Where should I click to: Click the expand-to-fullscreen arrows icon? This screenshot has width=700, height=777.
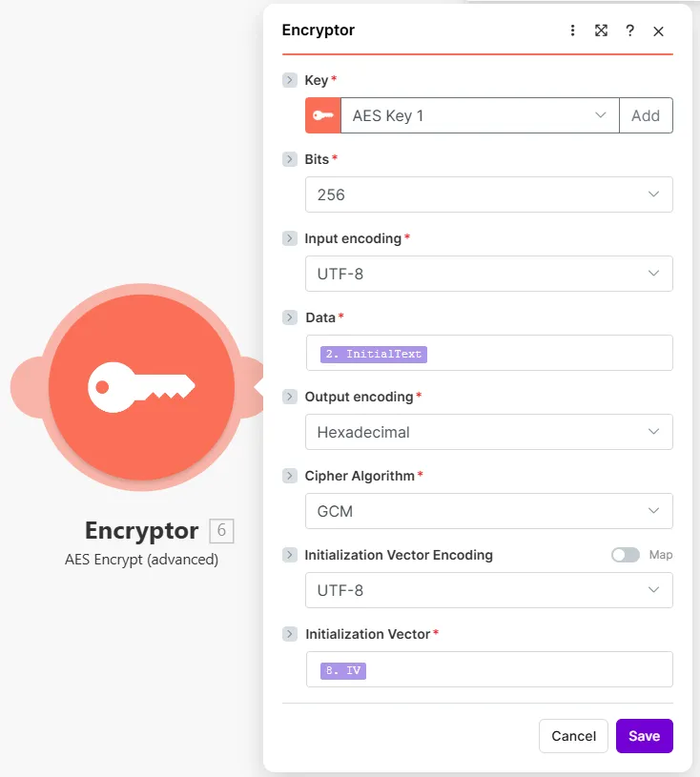(x=601, y=31)
